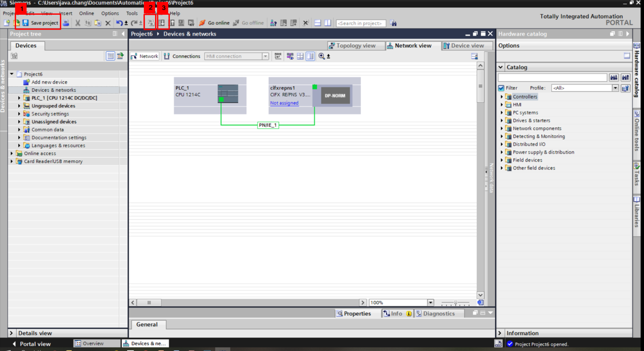Viewport: 644px width, 351px height.
Task: Click the Search in project field
Action: pyautogui.click(x=361, y=23)
